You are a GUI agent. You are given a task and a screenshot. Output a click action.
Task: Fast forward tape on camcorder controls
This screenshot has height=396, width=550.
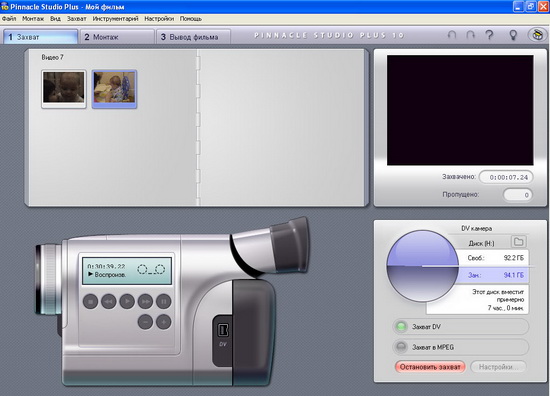[145, 302]
